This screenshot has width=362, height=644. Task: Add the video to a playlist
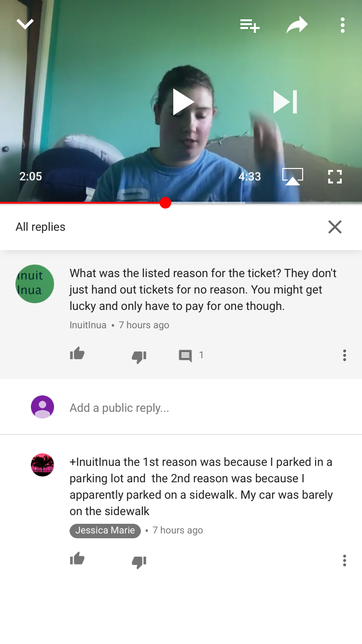250,25
